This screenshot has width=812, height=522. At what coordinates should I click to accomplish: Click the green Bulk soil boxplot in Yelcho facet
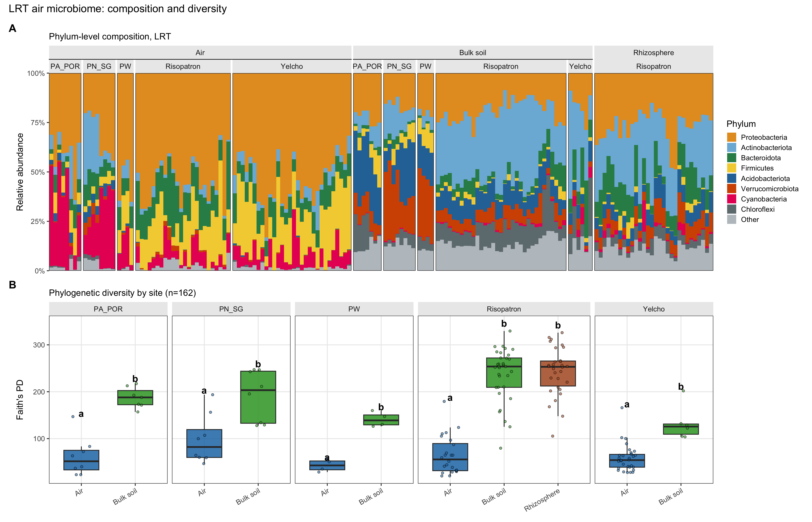pos(681,429)
